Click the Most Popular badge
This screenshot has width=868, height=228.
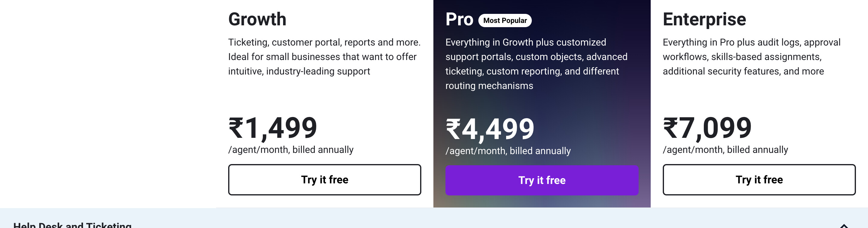[x=505, y=21]
